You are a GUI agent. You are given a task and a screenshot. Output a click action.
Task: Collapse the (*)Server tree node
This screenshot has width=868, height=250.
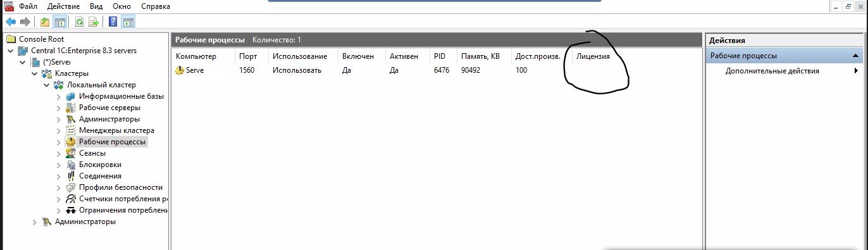pos(23,62)
